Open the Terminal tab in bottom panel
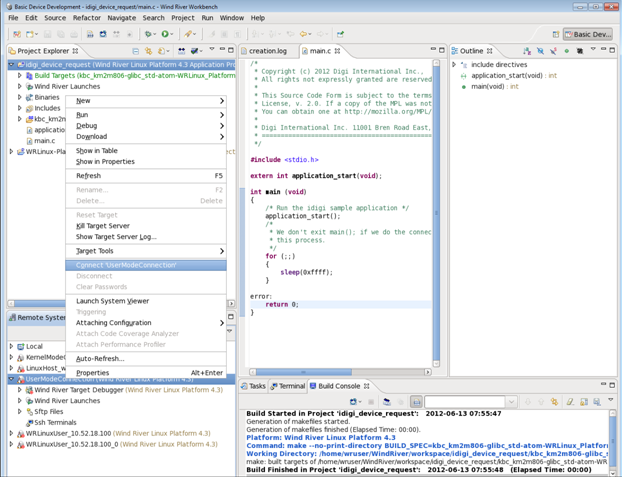The height and width of the screenshot is (477, 622). tap(290, 386)
